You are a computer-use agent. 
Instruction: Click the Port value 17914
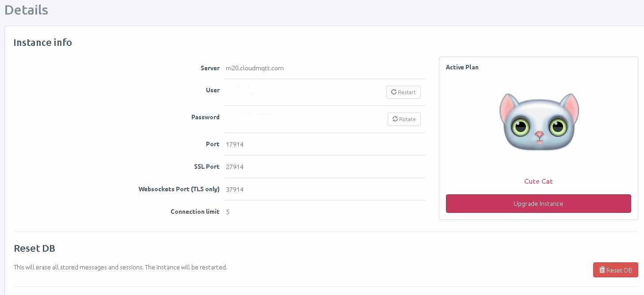pyautogui.click(x=235, y=144)
